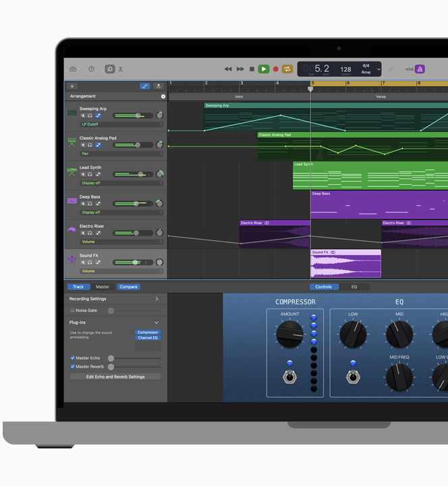Open the Scissors editor tool
The width and height of the screenshot is (448, 486).
point(121,69)
